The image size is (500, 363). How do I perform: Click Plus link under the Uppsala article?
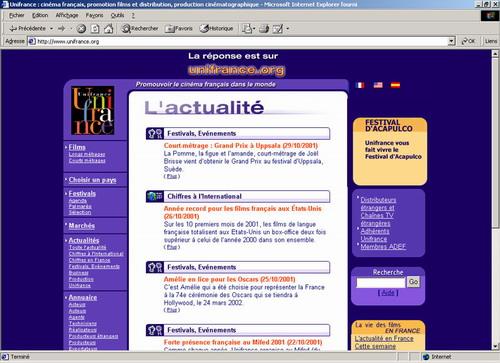pos(172,176)
